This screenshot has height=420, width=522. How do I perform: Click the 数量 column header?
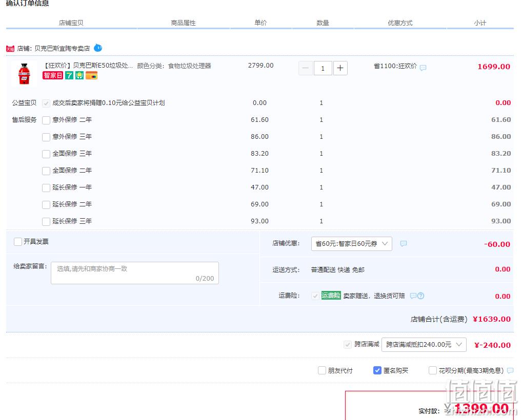point(323,23)
